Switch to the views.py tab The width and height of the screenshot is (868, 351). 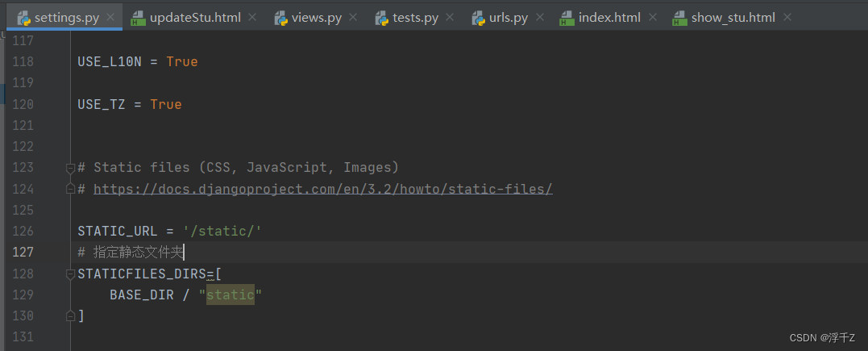[x=317, y=18]
